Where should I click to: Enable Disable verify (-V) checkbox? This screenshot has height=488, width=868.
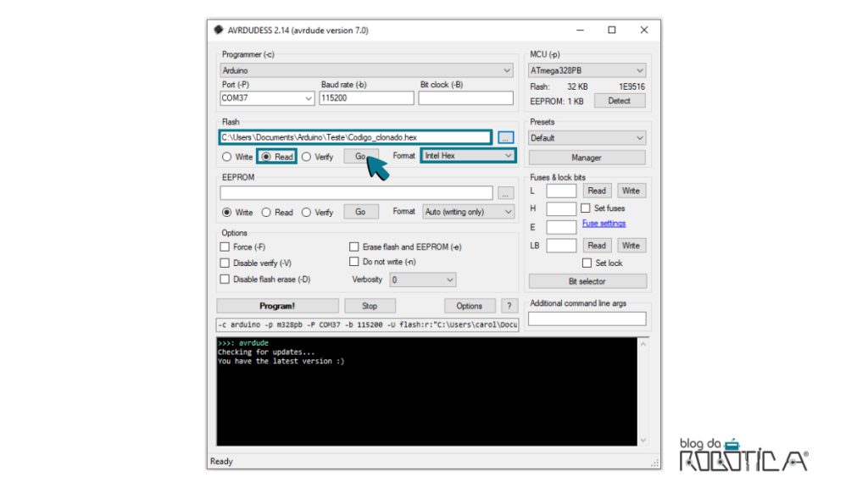coord(225,263)
